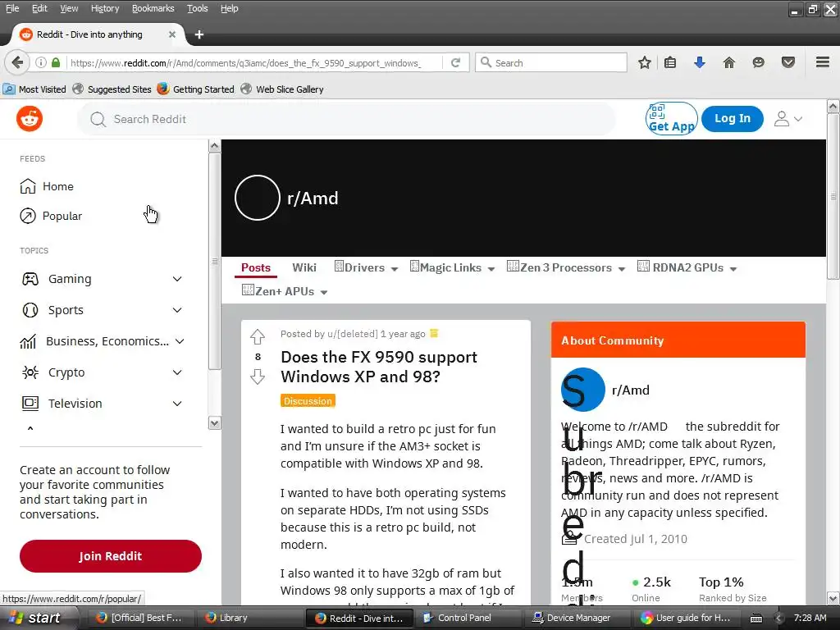Screen dimensions: 840x630
Task: Open the bookmarks list icon
Action: (x=670, y=62)
